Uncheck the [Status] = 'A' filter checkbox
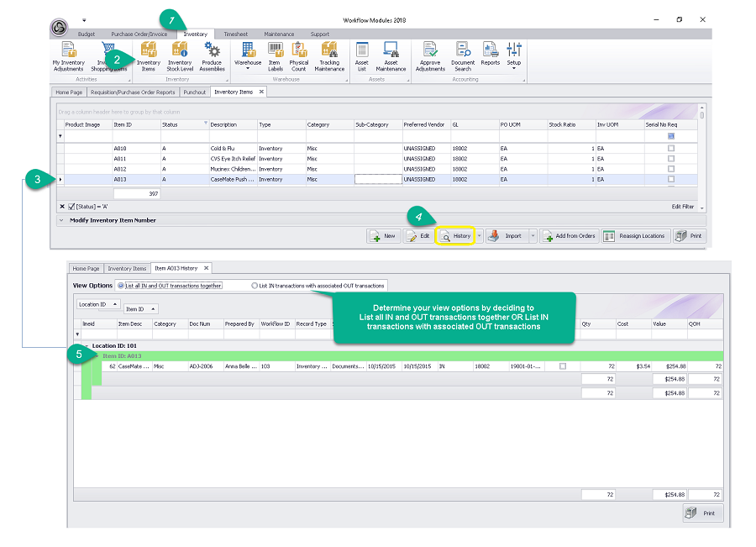 [71, 206]
